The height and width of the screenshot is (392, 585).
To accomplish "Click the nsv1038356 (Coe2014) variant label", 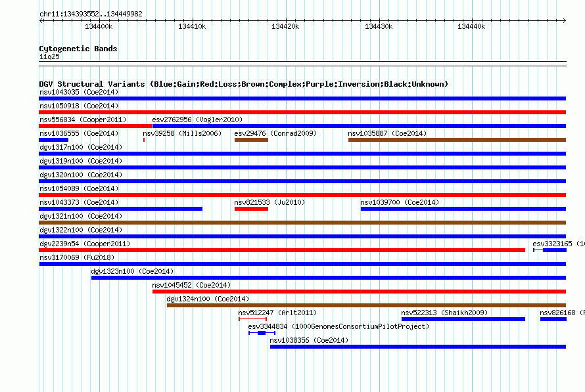I will 309,340.
